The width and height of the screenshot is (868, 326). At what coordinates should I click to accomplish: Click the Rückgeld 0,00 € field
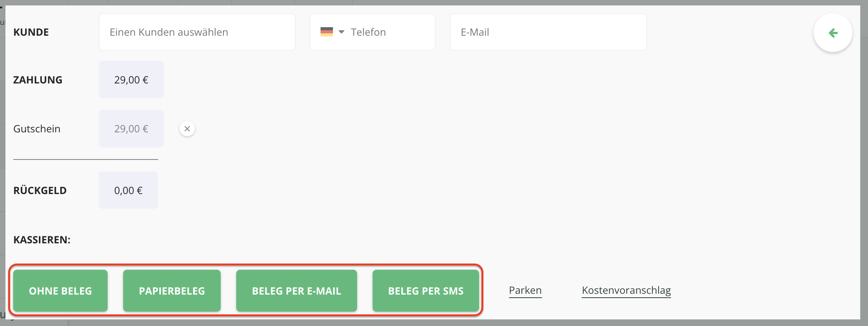(x=128, y=190)
